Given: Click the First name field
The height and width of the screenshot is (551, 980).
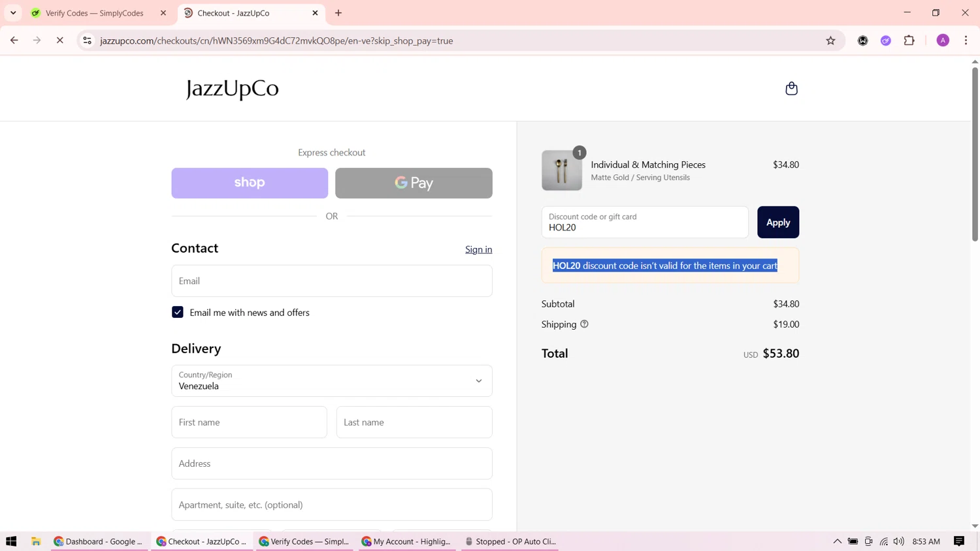Looking at the screenshot, I should coord(250,422).
